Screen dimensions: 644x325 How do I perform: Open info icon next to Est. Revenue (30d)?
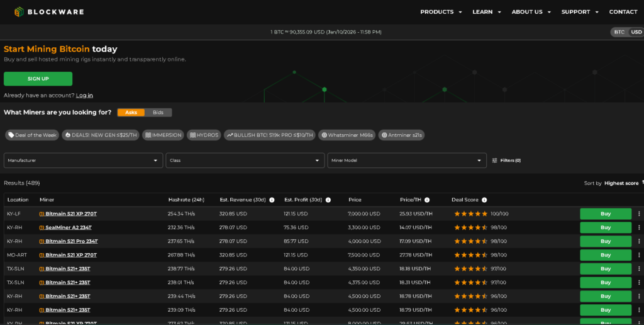272,200
